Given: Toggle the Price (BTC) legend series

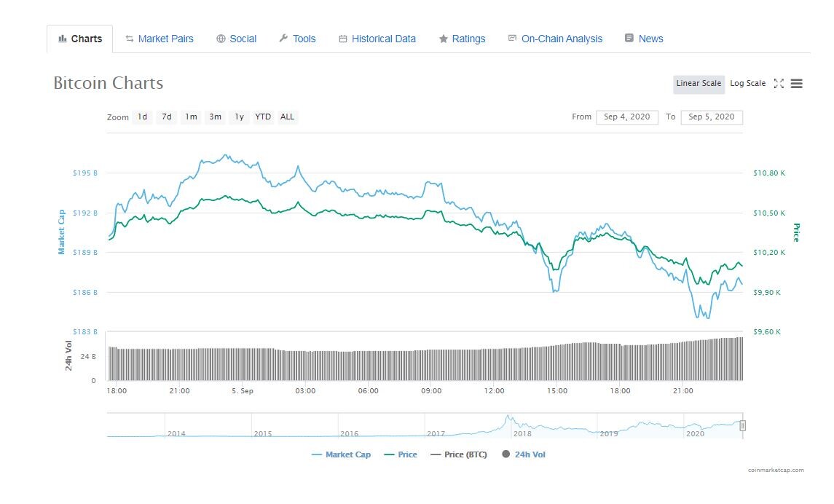Looking at the screenshot, I should click(x=458, y=454).
